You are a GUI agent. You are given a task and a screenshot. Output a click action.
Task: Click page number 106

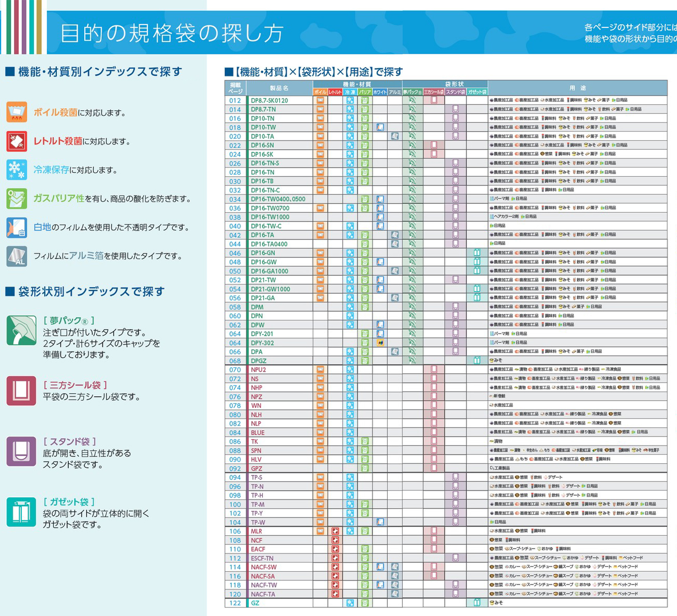[235, 531]
